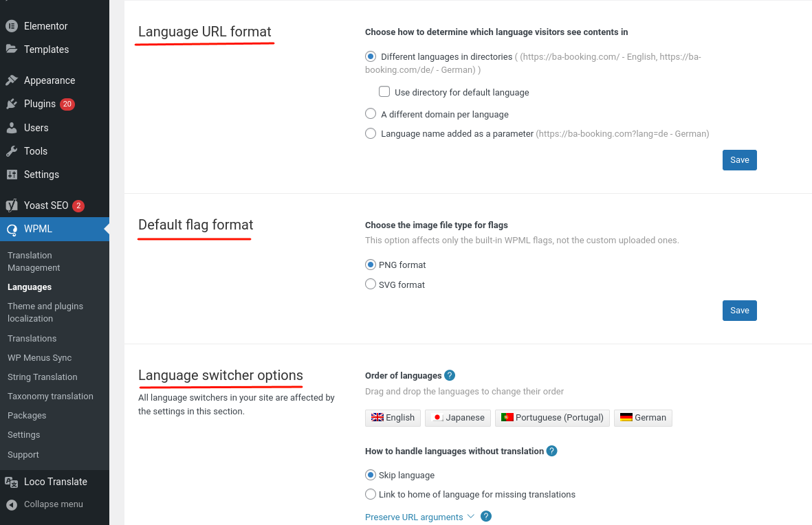812x525 pixels.
Task: Click the Loco Translate icon
Action: (11, 482)
